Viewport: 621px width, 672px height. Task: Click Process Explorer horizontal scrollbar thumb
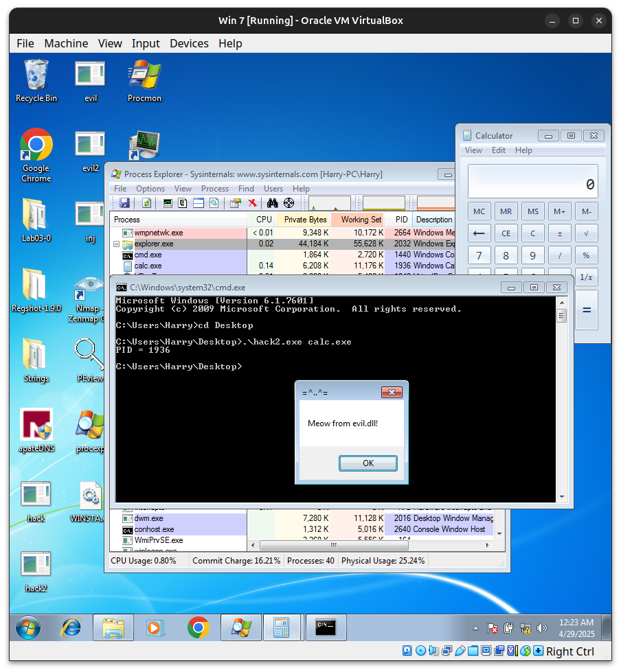click(x=334, y=545)
